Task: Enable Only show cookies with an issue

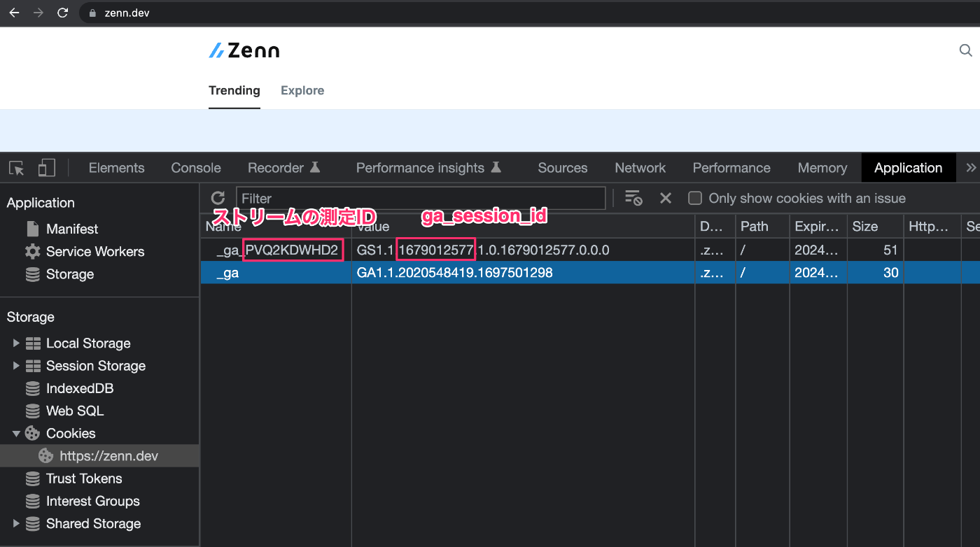Action: pos(694,198)
